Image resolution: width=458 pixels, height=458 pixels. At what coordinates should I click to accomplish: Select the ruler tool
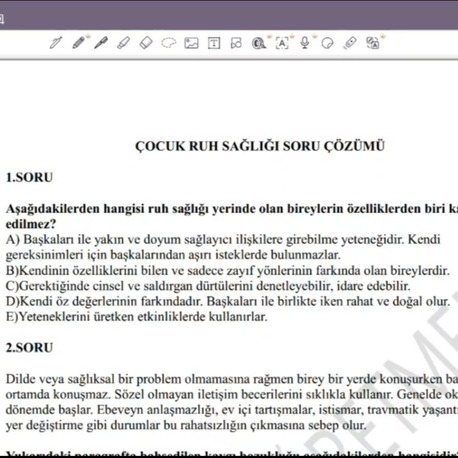click(x=350, y=43)
